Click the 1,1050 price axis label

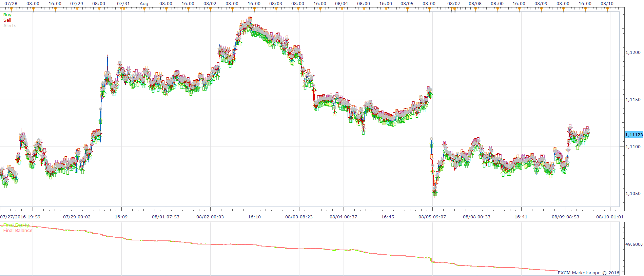click(633, 194)
